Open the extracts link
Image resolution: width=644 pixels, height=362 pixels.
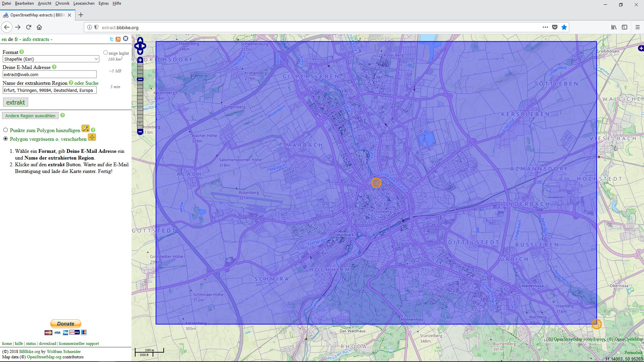tap(41, 39)
